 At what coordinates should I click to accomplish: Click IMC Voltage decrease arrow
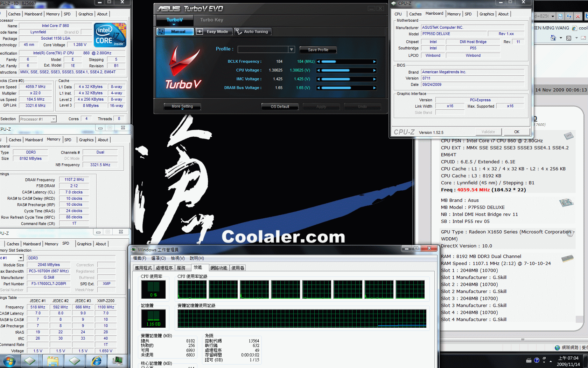(318, 79)
